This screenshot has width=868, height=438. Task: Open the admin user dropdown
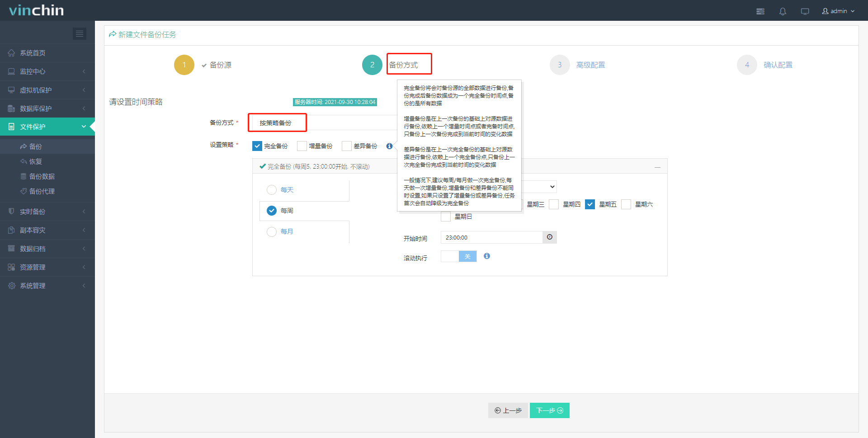point(839,11)
